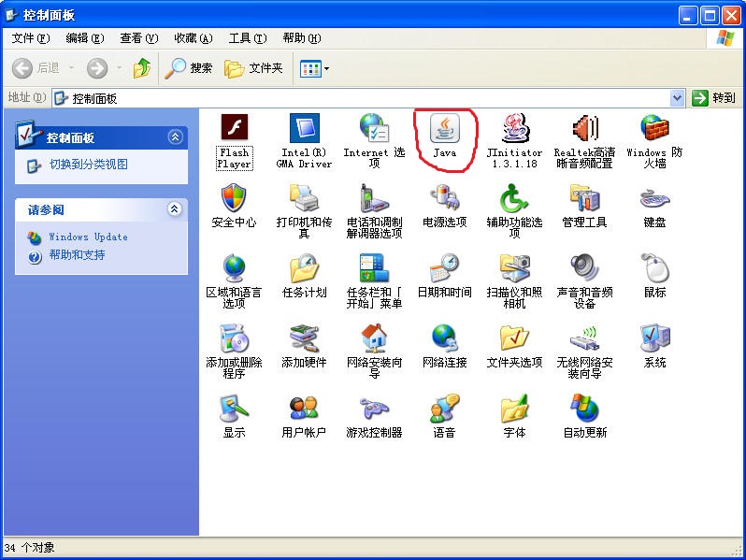
Task: Collapse the 请参阅 side panel section
Action: tap(175, 208)
